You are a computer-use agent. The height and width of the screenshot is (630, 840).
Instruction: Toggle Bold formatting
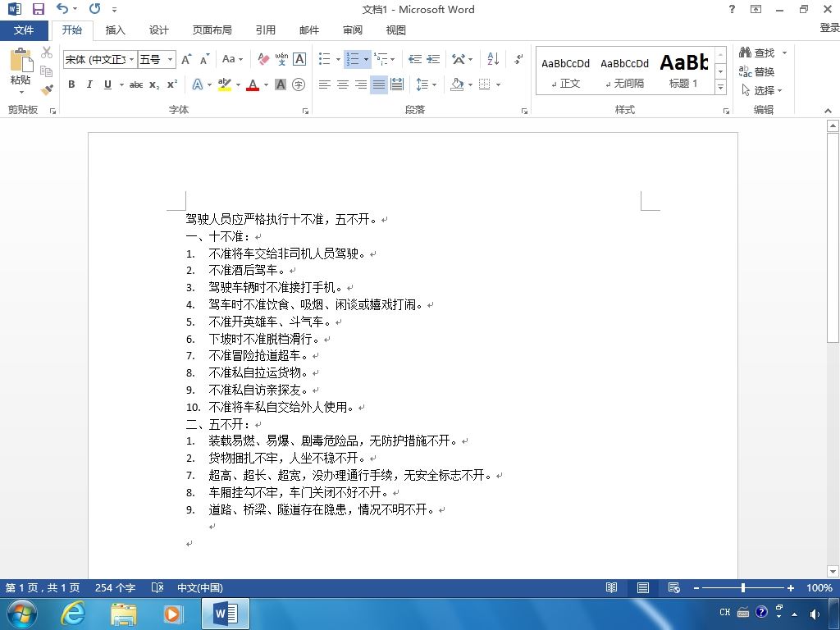tap(71, 84)
